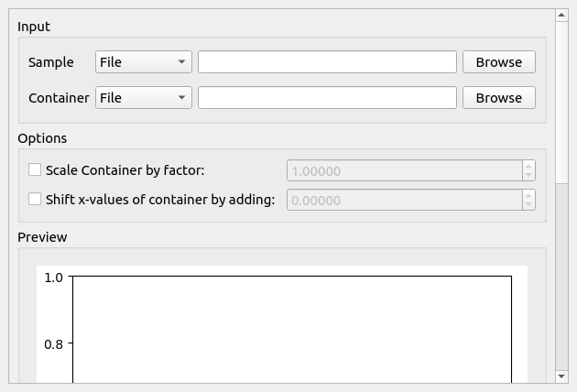The height and width of the screenshot is (392, 577).
Task: Decrease the x-shift value with down arrow
Action: tap(528, 204)
